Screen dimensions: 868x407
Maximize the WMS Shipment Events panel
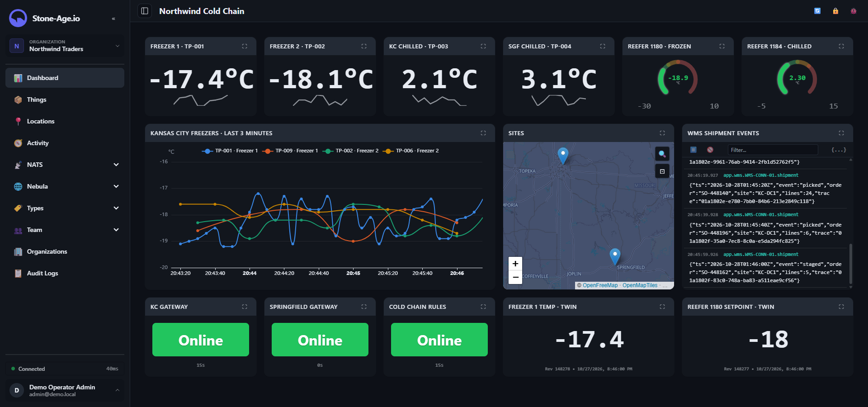[841, 133]
